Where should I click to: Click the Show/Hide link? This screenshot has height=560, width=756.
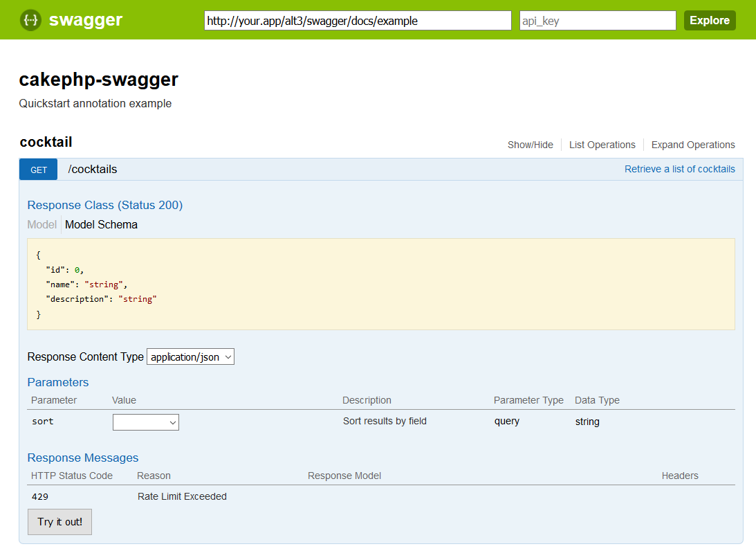coord(530,145)
